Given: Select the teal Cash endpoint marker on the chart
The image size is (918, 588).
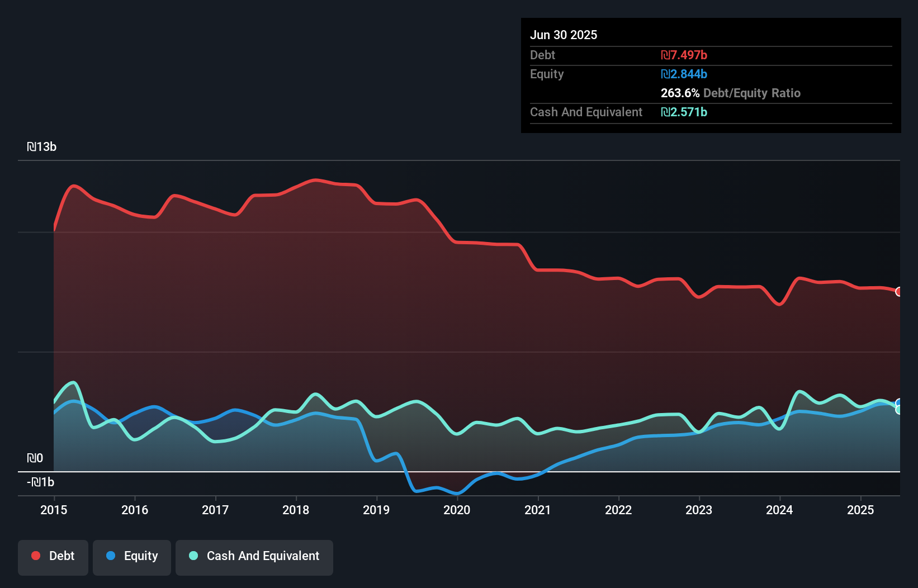Looking at the screenshot, I should tap(899, 410).
